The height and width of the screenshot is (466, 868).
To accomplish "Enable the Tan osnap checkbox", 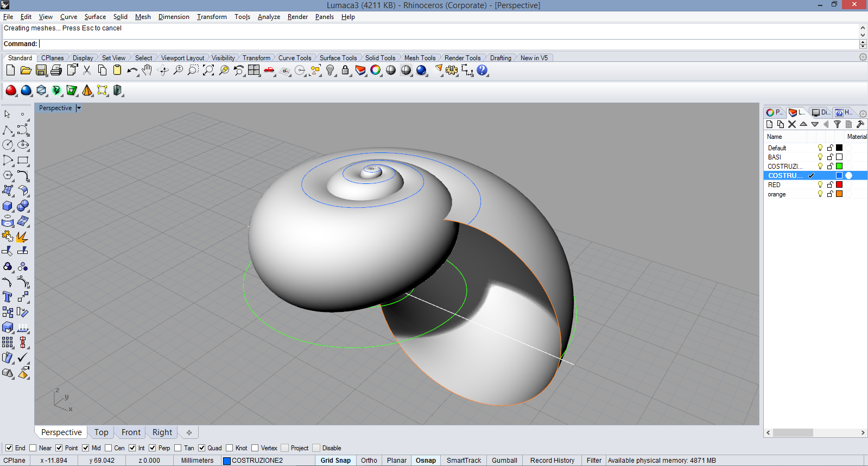I will (178, 448).
